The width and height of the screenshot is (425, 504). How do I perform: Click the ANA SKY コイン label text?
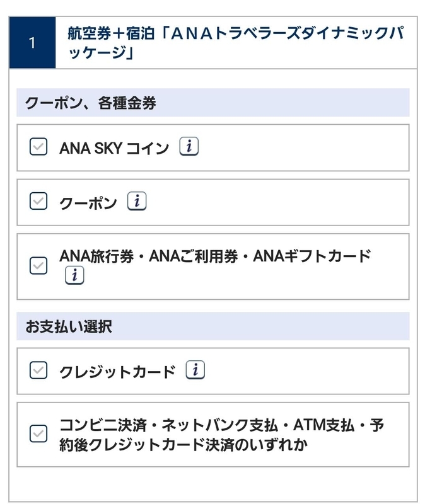point(114,148)
